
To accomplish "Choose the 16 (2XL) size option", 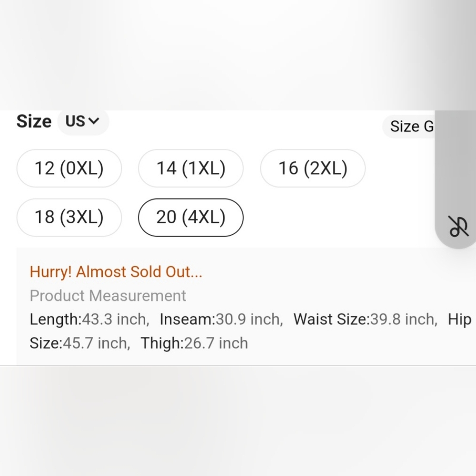I will 313,168.
